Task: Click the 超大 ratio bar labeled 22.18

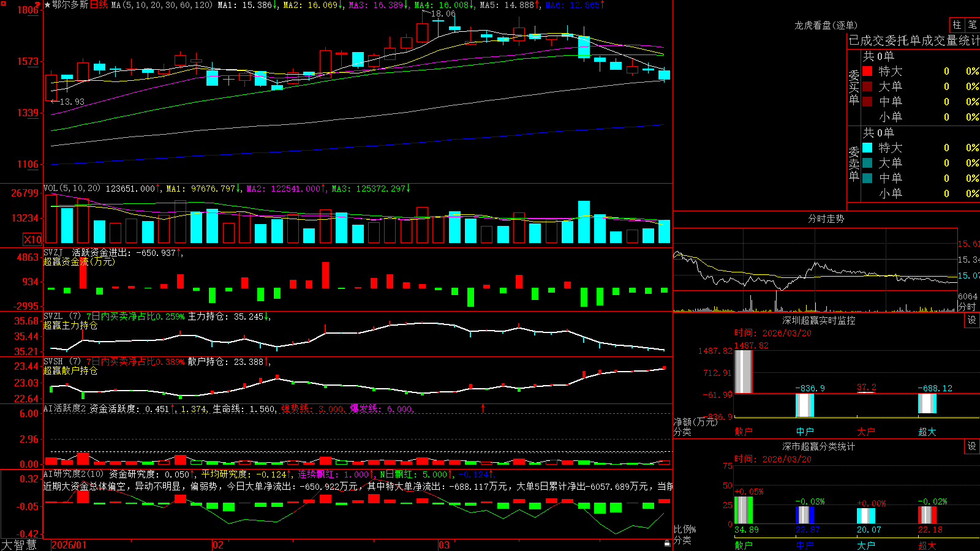Action: 927,515
